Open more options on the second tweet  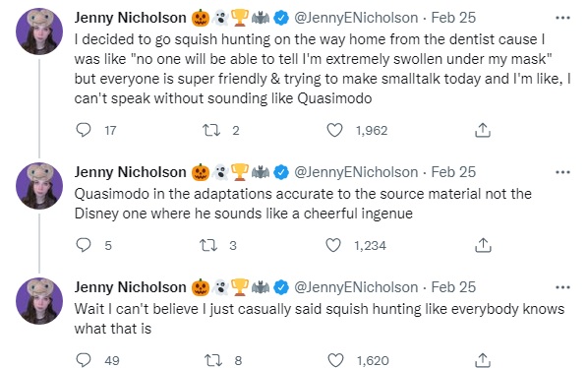(562, 172)
